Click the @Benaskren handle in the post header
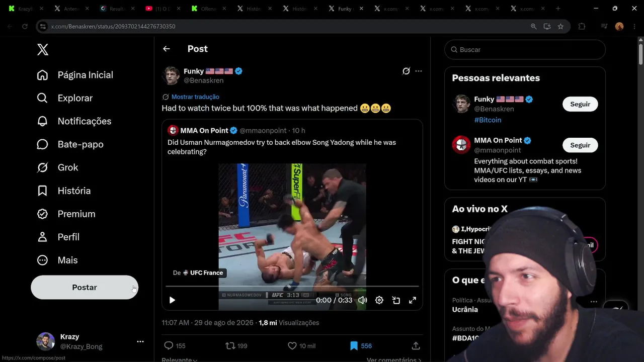This screenshot has height=362, width=644. (x=204, y=80)
